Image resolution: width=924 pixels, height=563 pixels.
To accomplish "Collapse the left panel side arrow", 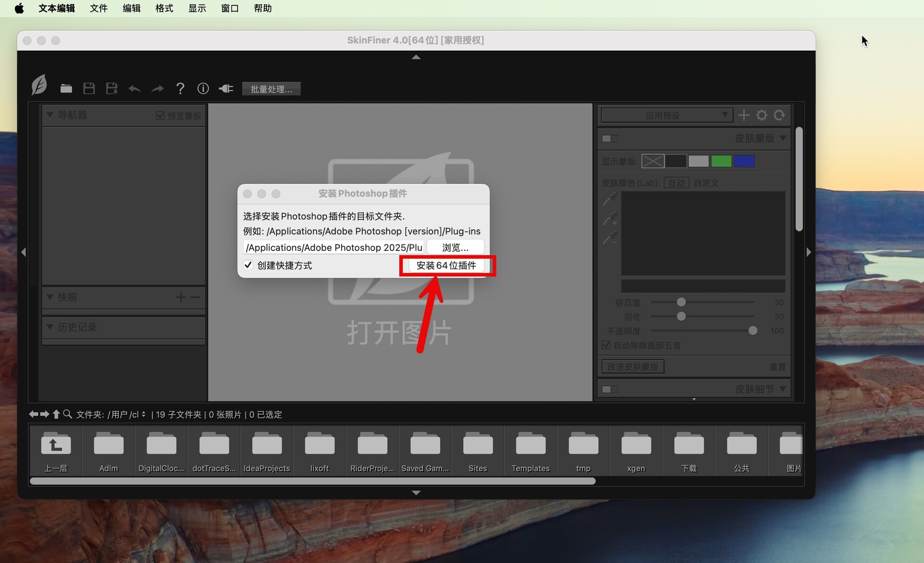I will [x=24, y=252].
